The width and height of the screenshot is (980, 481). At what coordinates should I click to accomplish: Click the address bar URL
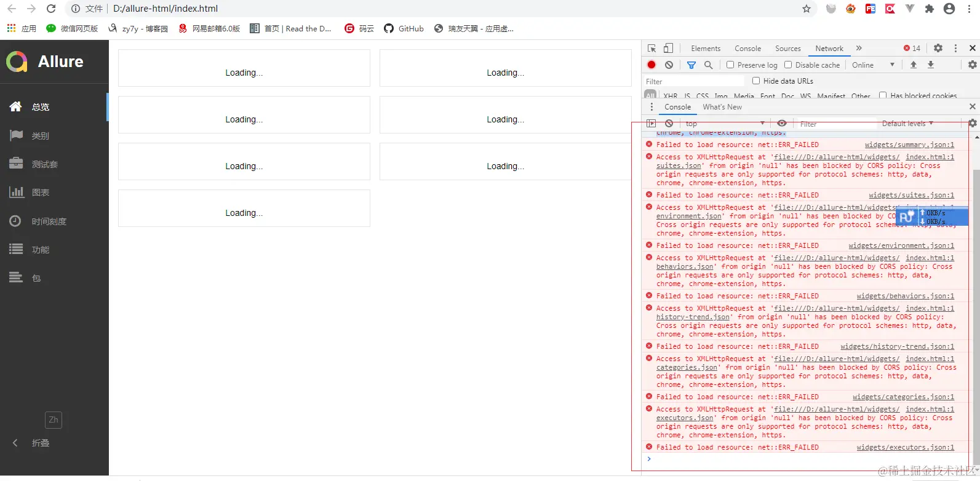tap(165, 9)
